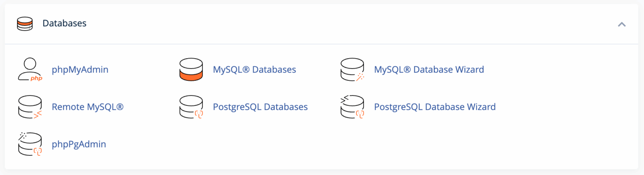Click the Remote MySQL database icon
This screenshot has height=175, width=644.
(x=30, y=107)
